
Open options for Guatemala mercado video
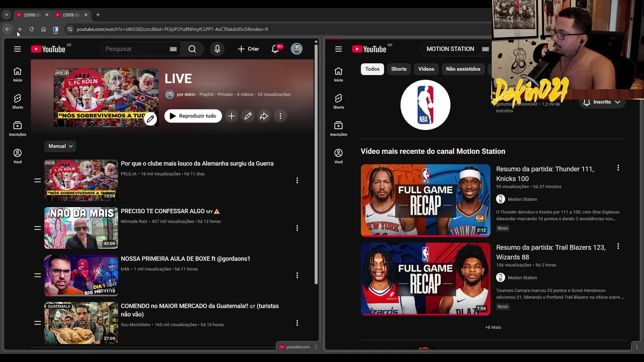point(297,323)
